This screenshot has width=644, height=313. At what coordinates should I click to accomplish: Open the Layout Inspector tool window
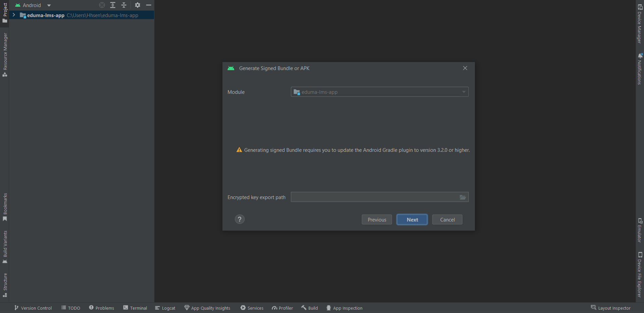click(611, 308)
